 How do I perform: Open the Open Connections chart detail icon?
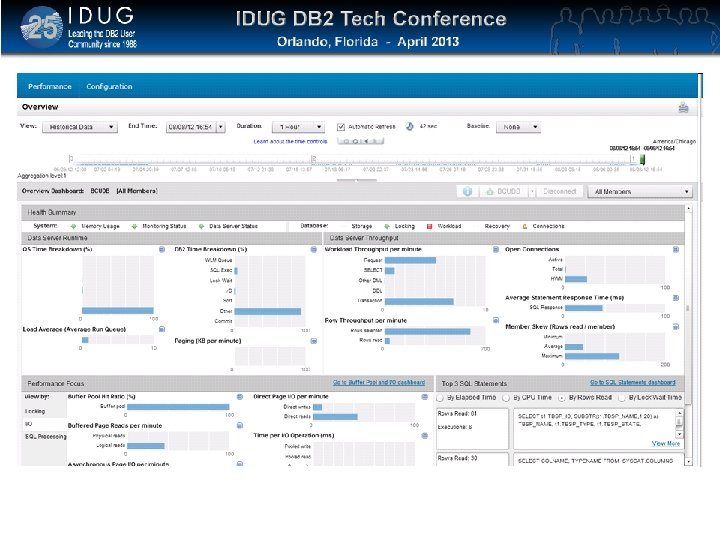(x=676, y=249)
